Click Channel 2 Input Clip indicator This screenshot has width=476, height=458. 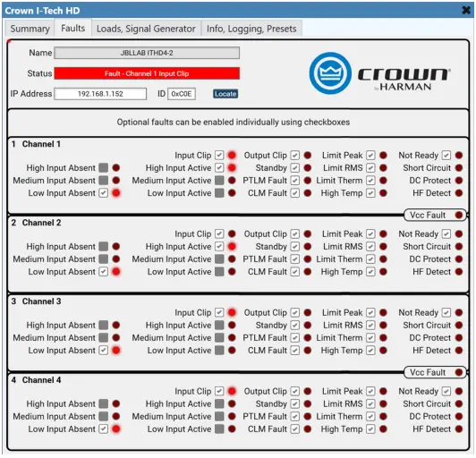pos(232,234)
